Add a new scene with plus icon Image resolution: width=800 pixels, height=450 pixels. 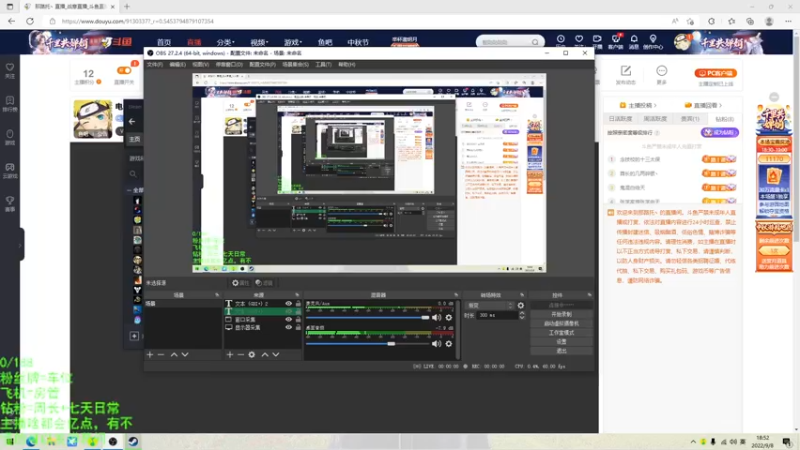click(x=150, y=355)
